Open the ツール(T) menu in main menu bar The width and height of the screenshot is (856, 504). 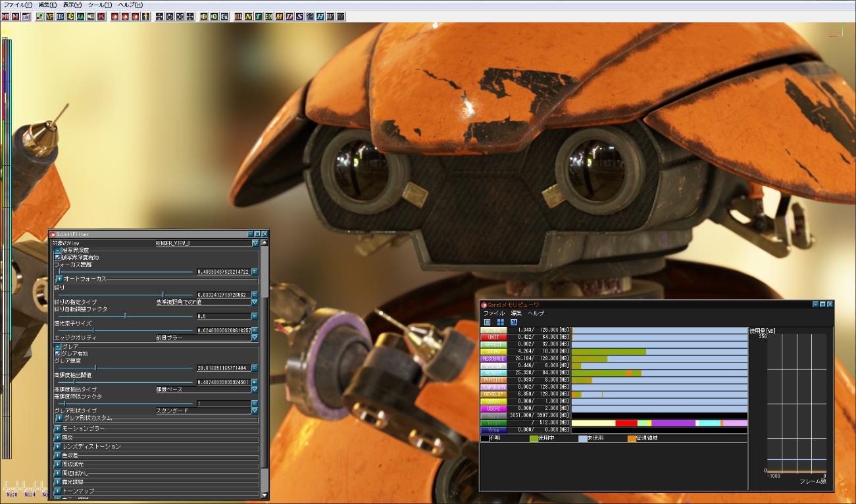pos(100,5)
